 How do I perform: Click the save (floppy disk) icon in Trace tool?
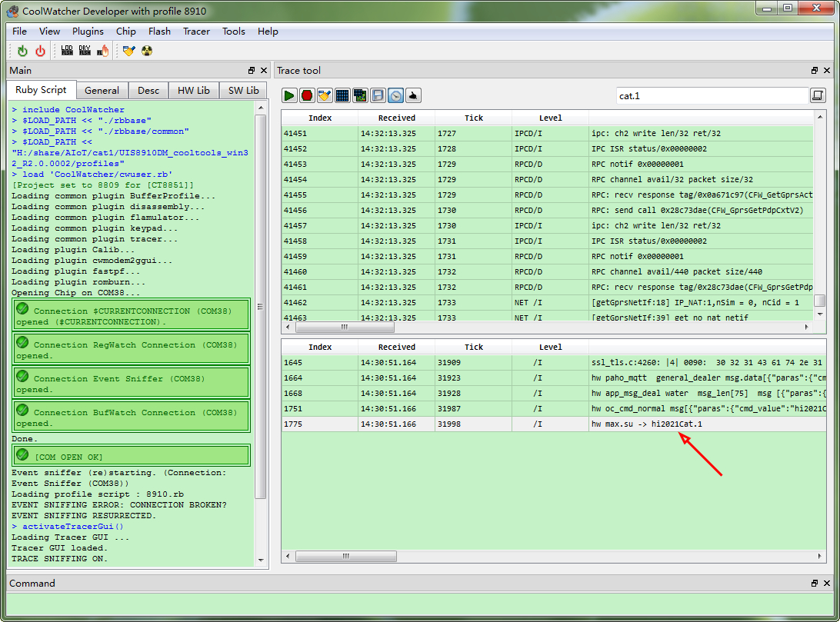378,95
